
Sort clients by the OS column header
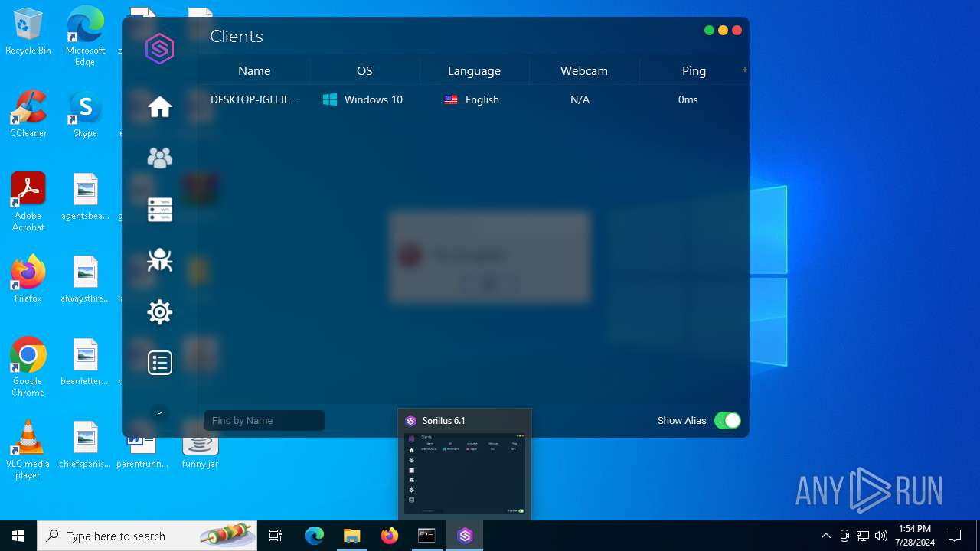[x=364, y=70]
